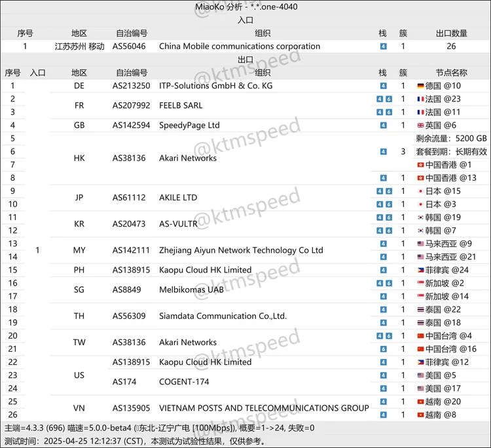Click the Korean flag beside 韩国 @19
This screenshot has width=491, height=448.
(421, 217)
